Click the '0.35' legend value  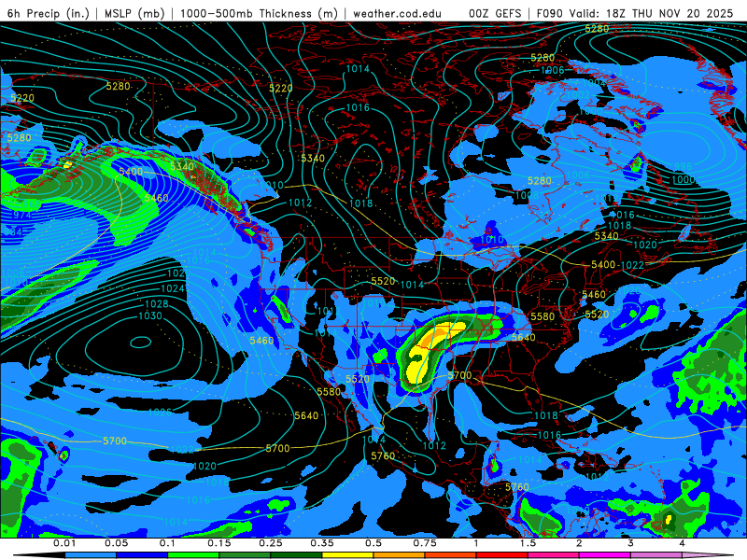click(x=322, y=543)
